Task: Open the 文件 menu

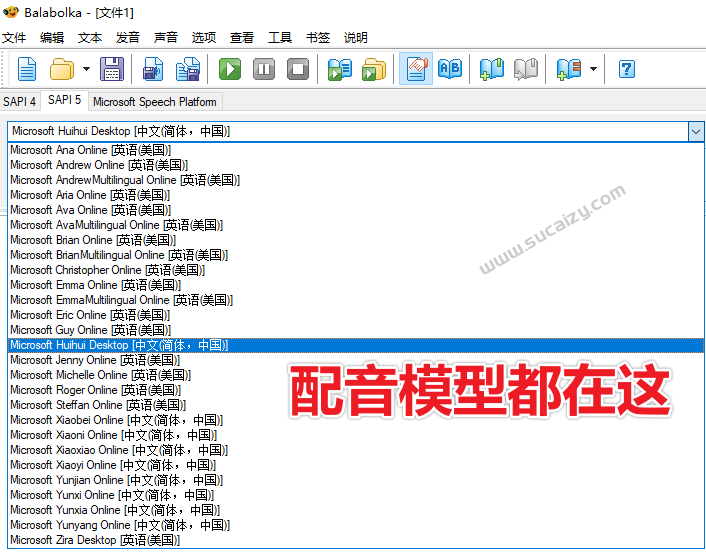Action: click(14, 37)
